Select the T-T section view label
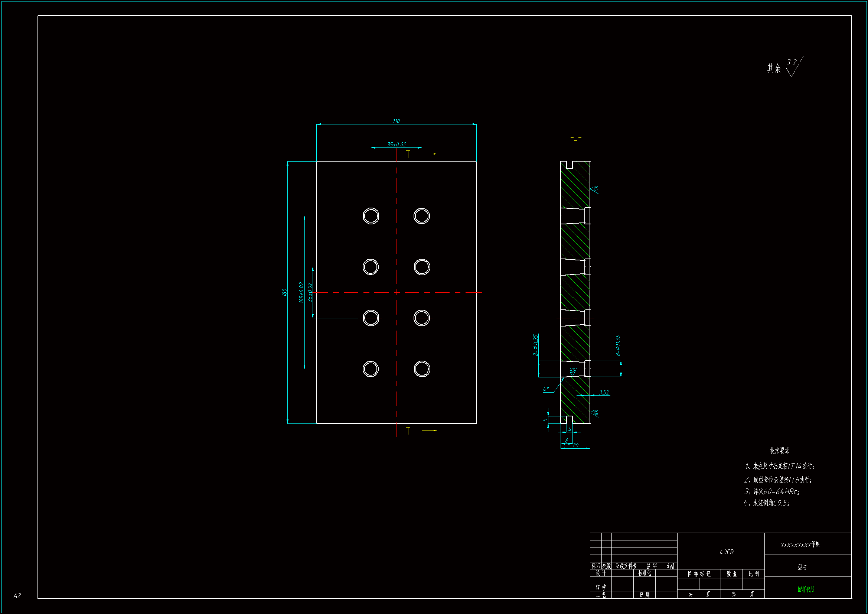868x614 pixels. tap(576, 140)
